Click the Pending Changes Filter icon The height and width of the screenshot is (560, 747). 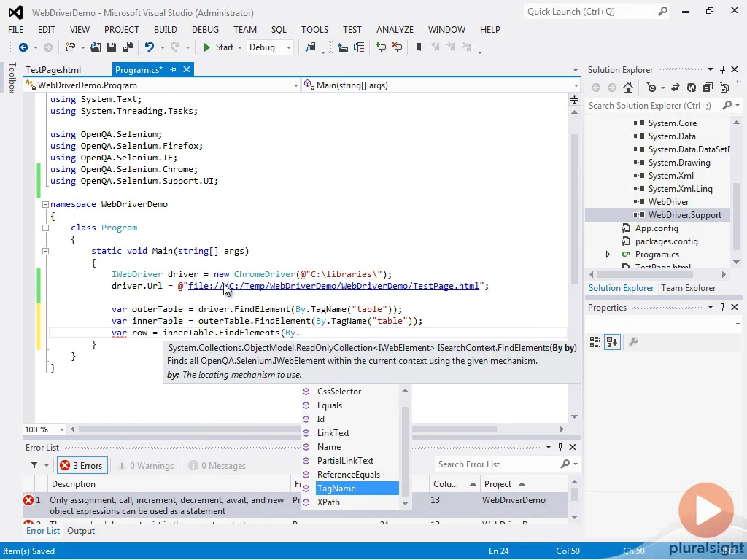coord(651,87)
